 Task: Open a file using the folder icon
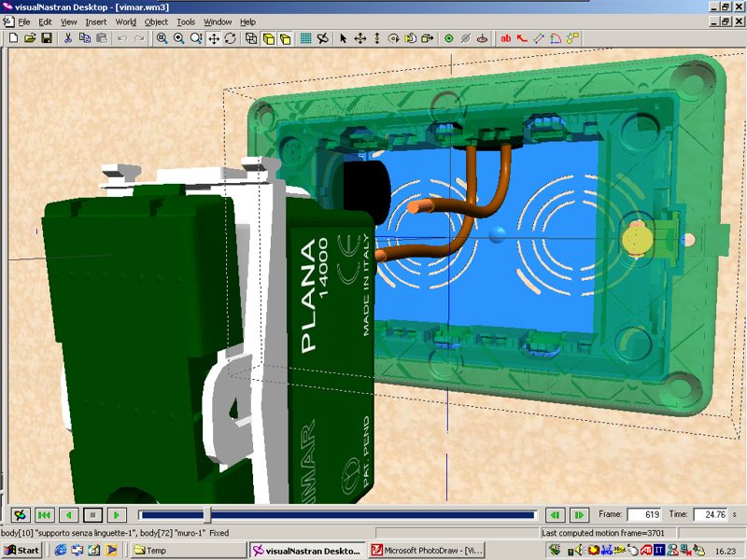pos(30,38)
